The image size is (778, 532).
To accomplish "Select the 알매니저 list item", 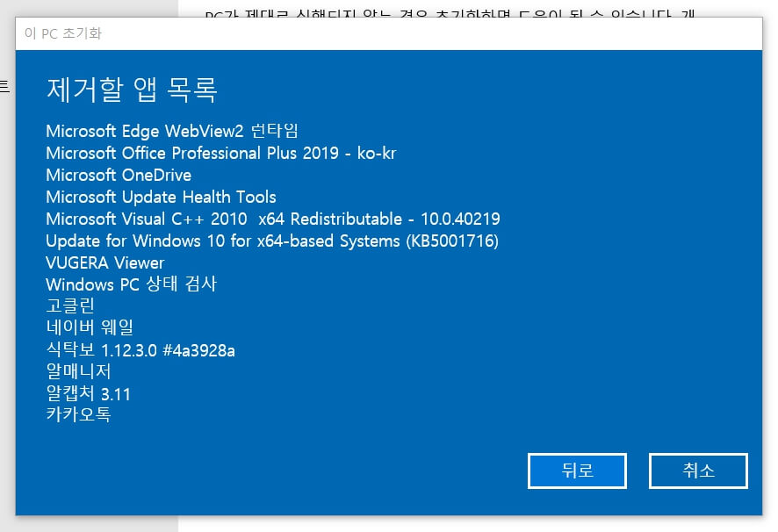I will 77,371.
